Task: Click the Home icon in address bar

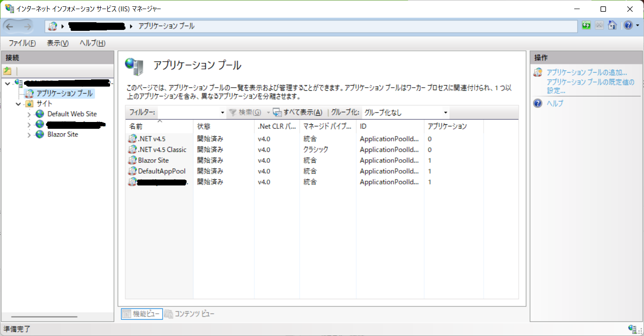Action: (612, 25)
